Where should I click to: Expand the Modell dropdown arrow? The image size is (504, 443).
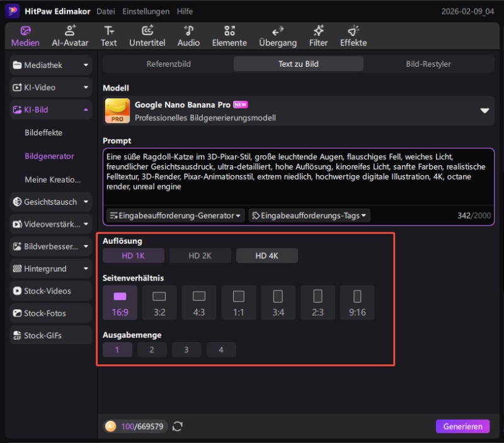[484, 110]
